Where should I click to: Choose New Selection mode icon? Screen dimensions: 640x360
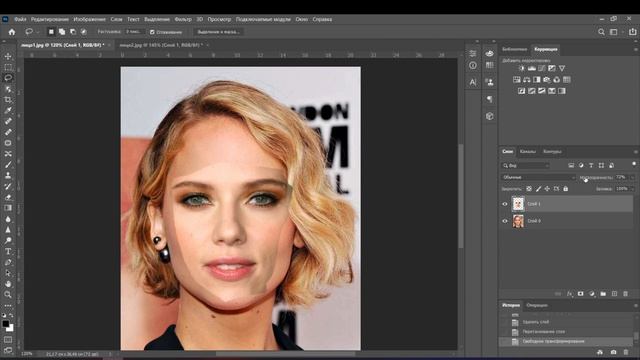coord(51,31)
